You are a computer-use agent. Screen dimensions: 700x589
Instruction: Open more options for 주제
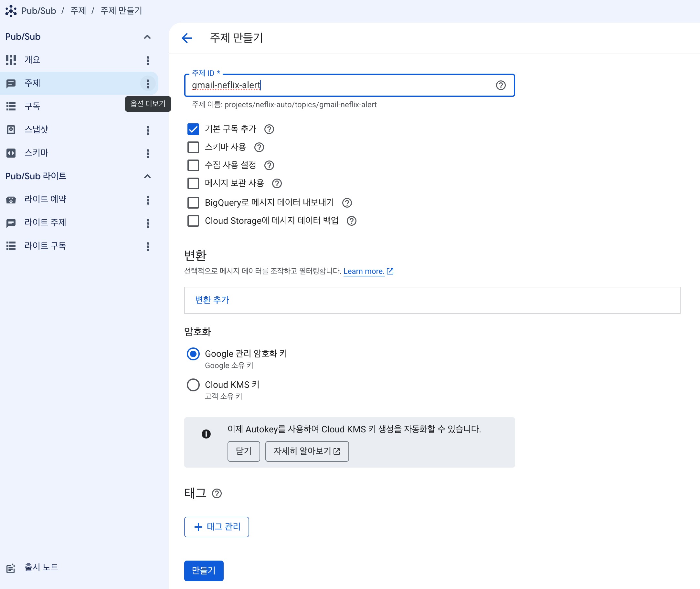pyautogui.click(x=148, y=84)
